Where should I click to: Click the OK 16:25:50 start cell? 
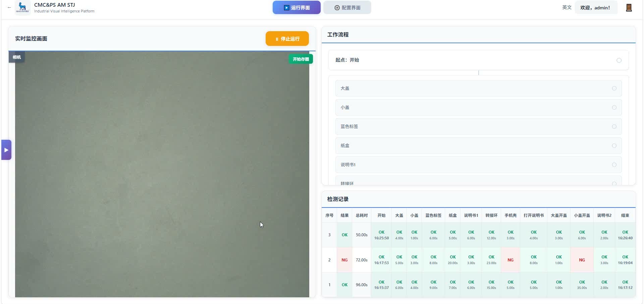coord(381,235)
